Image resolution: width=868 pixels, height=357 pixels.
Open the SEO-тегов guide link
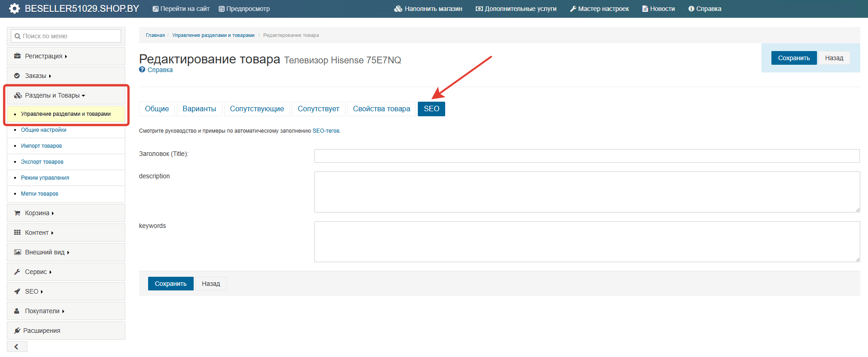point(326,131)
